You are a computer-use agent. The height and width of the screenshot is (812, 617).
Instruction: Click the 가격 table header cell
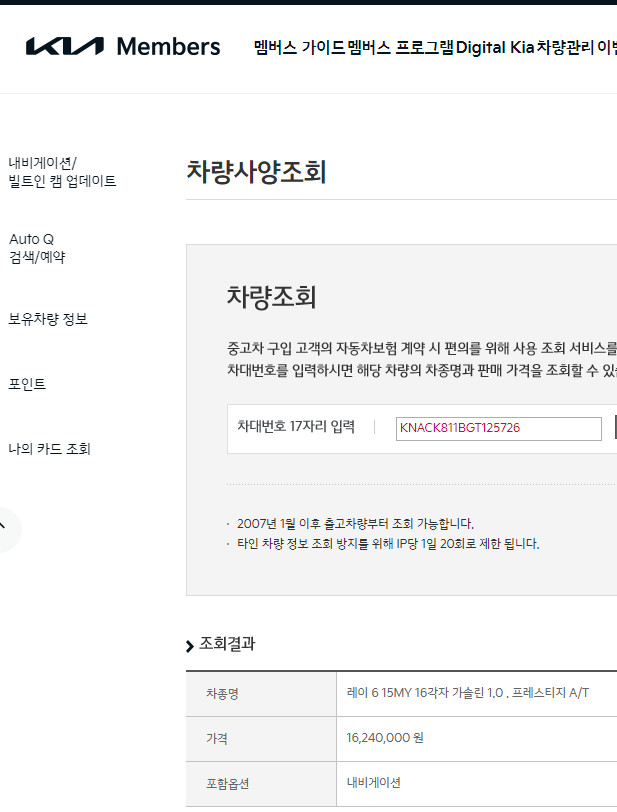(261, 739)
